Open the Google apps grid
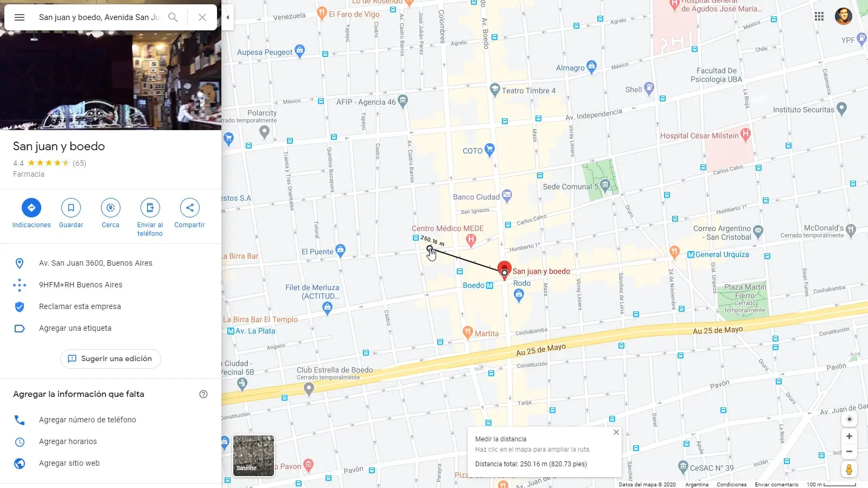 819,16
